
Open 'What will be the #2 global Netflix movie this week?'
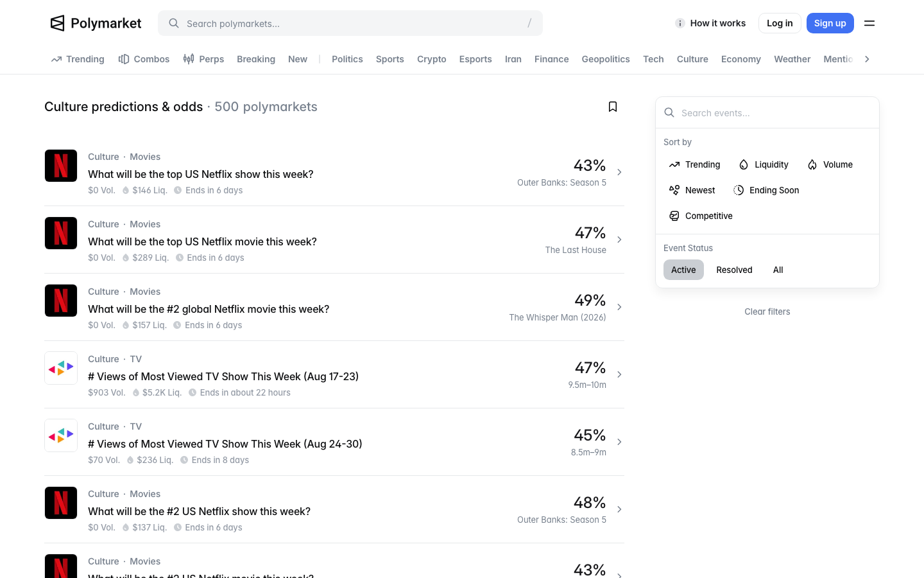point(209,309)
